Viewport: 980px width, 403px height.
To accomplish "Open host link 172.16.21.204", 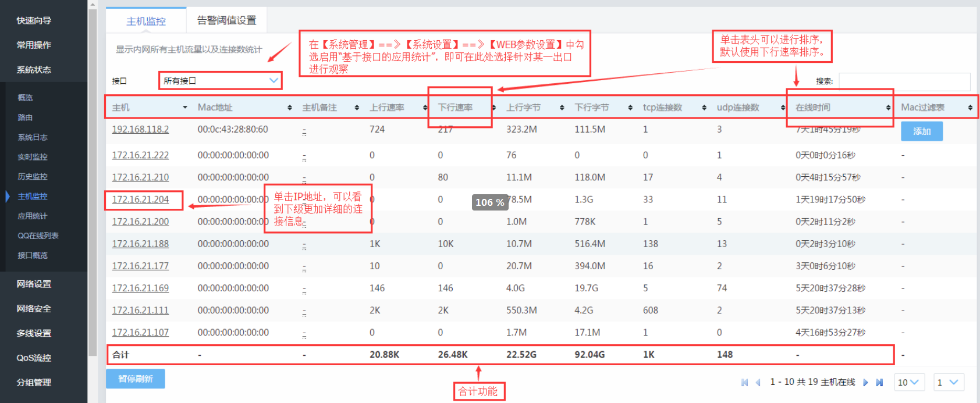I will [x=140, y=199].
